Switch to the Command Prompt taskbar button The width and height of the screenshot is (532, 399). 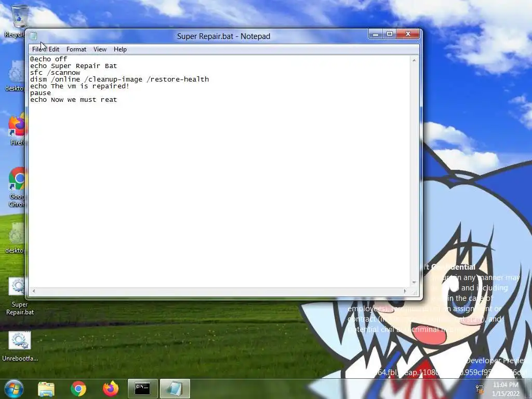[x=142, y=389]
